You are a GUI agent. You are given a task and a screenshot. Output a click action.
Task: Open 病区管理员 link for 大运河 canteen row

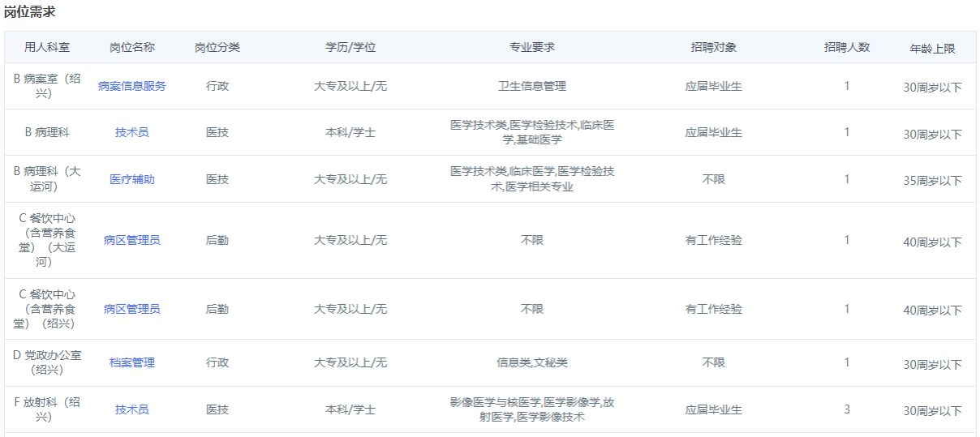pyautogui.click(x=132, y=240)
